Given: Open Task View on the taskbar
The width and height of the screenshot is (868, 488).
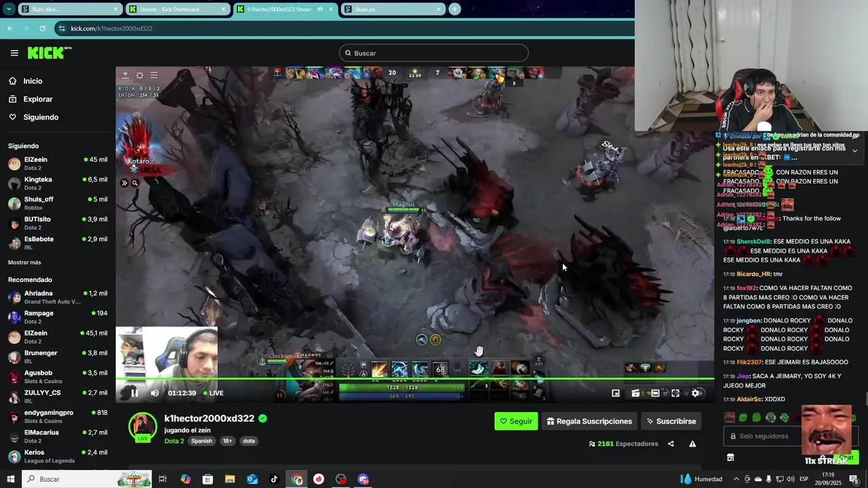Looking at the screenshot, I should coord(163,479).
